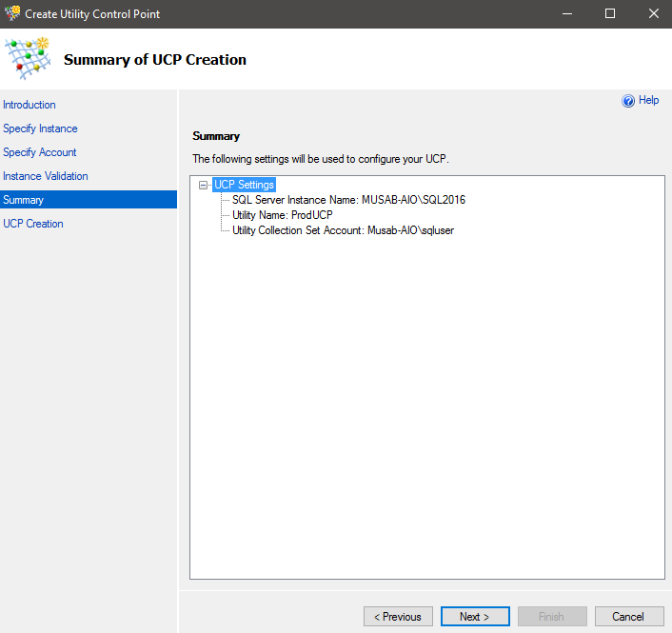Click the UCP grid logo in header
672x633 pixels.
pos(29,59)
